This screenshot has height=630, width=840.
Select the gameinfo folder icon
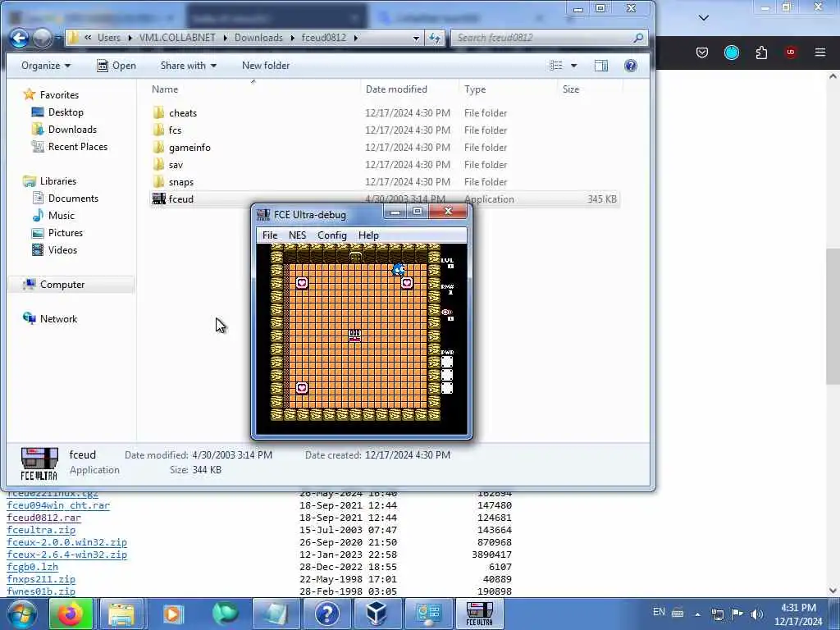click(x=158, y=147)
